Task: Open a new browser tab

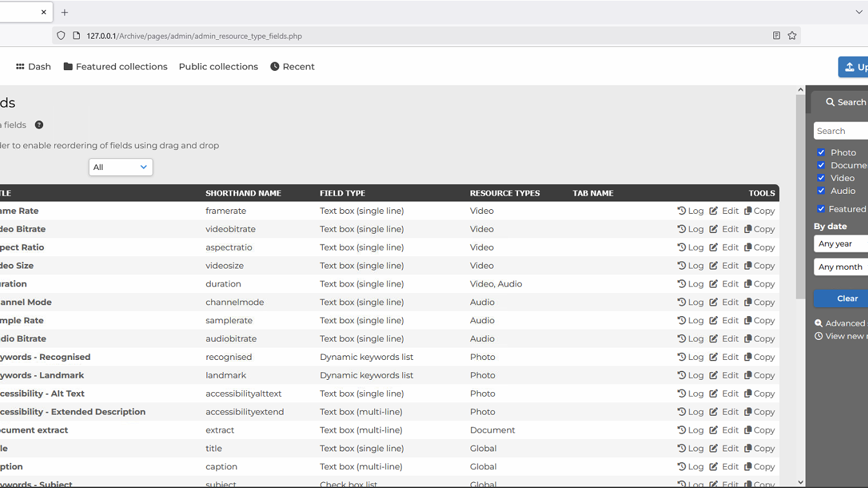Action: (64, 12)
